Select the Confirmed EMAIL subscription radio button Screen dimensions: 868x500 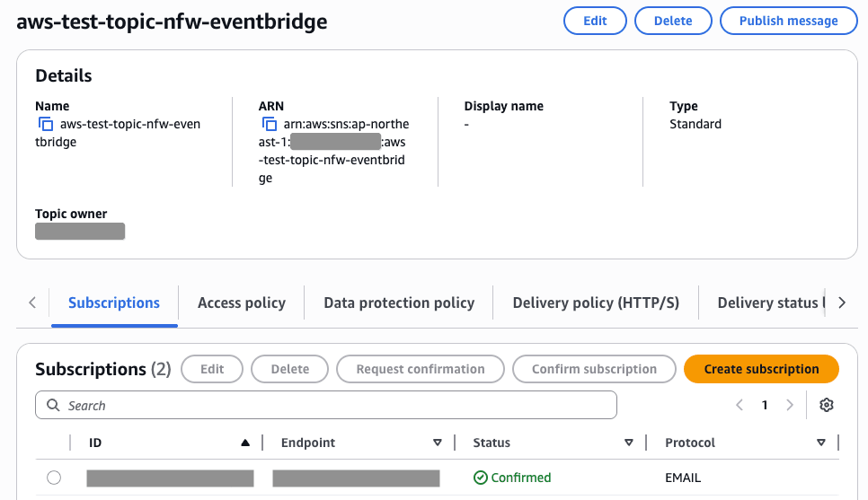pyautogui.click(x=54, y=478)
